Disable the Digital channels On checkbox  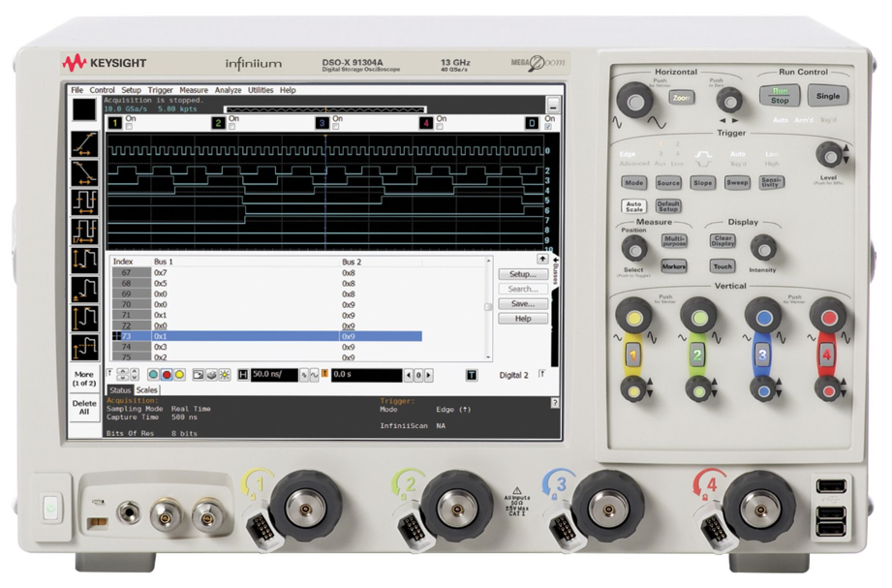pyautogui.click(x=550, y=126)
